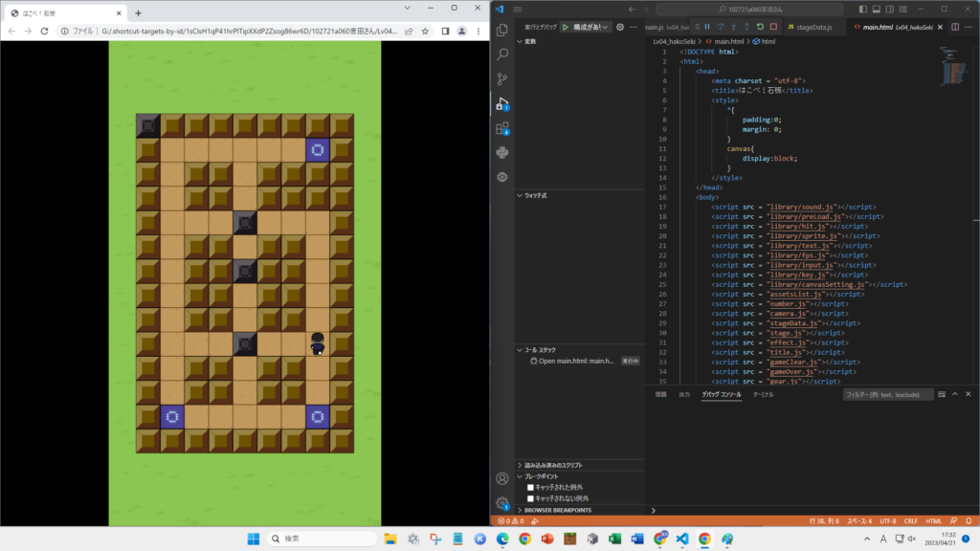Close the bottom panel
This screenshot has height=551, width=980.
(x=969, y=394)
